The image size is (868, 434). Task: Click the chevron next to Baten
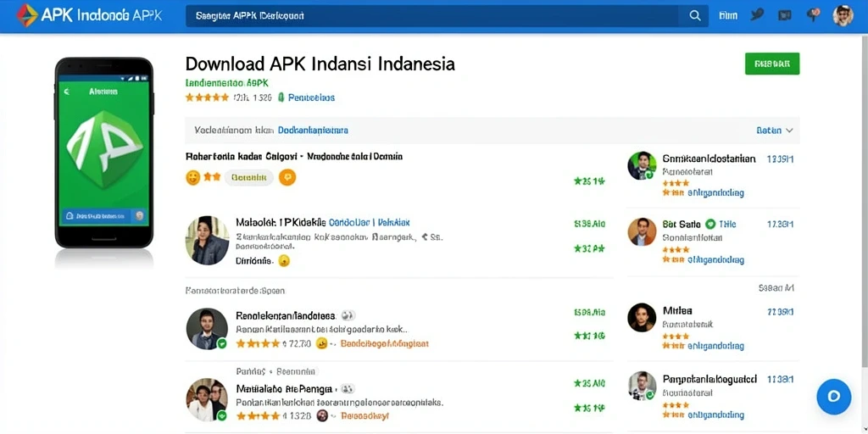[789, 131]
